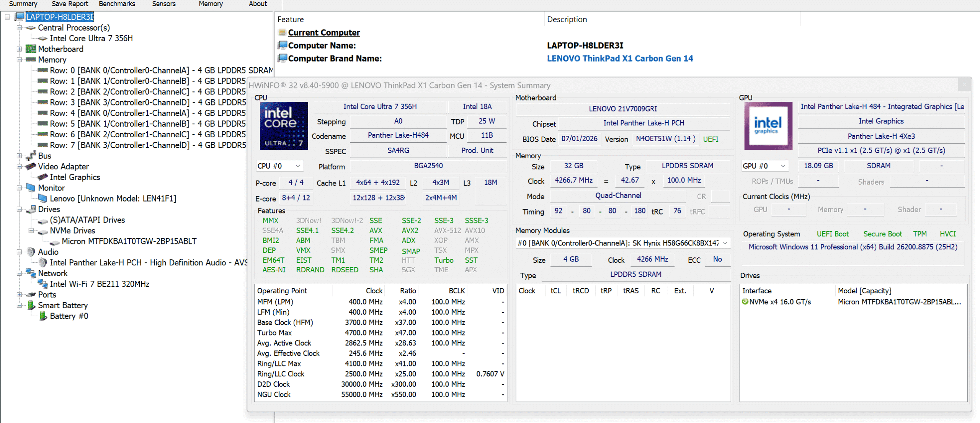Click the Monitor icon in tree

[x=31, y=188]
